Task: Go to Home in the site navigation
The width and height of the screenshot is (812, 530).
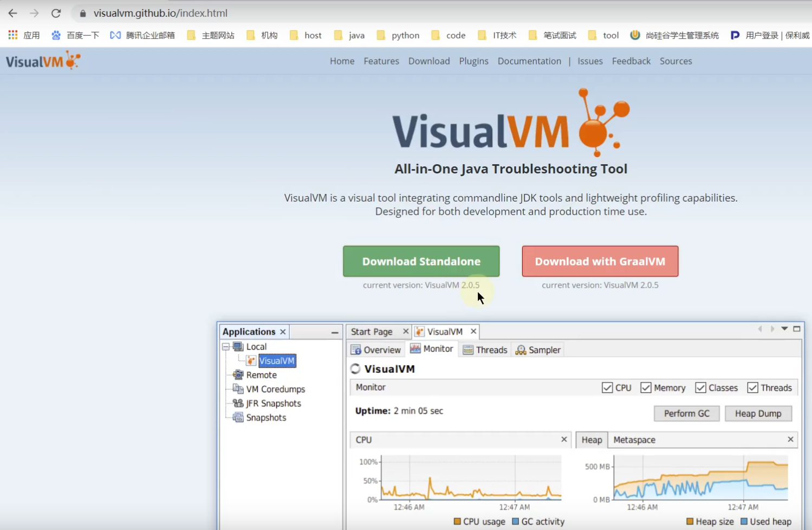Action: [342, 61]
